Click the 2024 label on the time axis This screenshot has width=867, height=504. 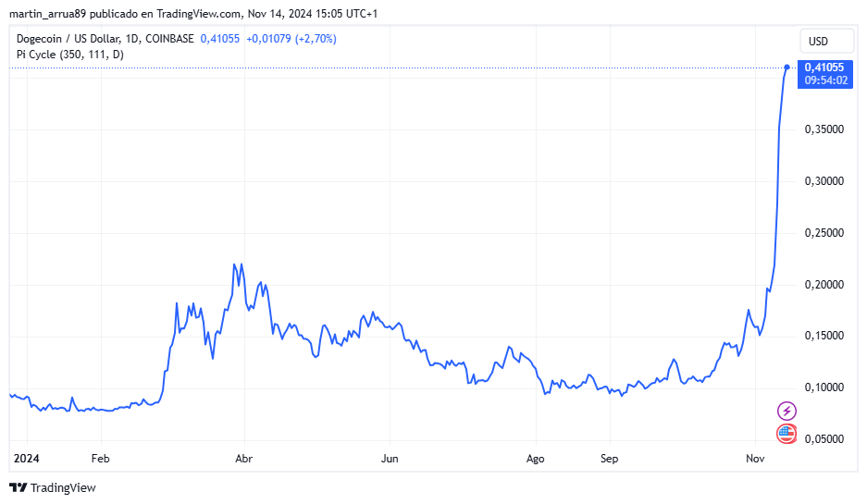pos(27,459)
